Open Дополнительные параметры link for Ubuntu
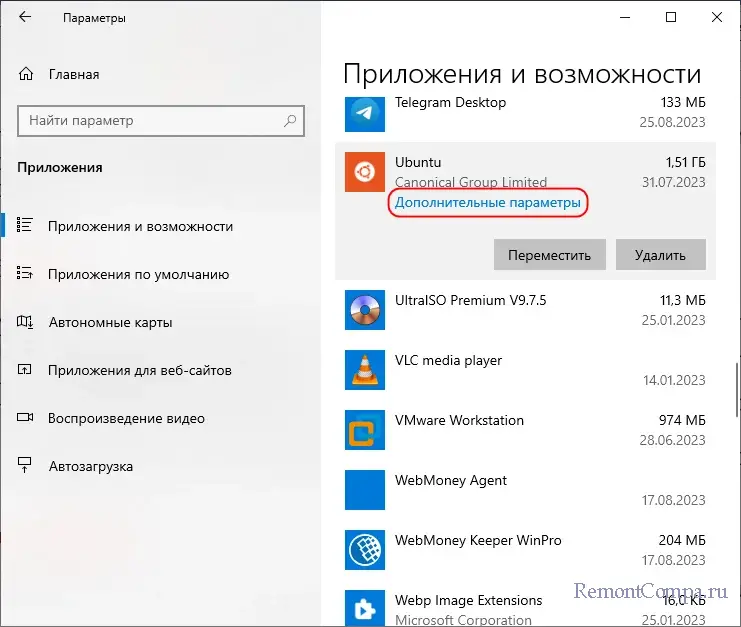Screen dimensions: 741x627 pyautogui.click(x=487, y=202)
